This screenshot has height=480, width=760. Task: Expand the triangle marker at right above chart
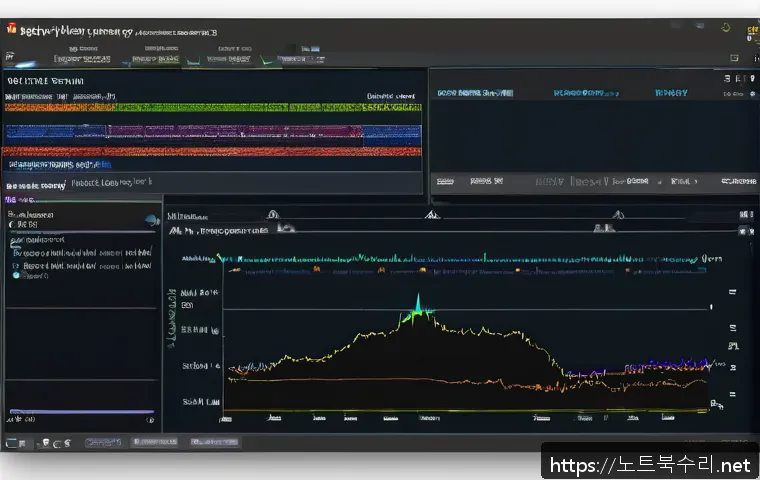[617, 214]
